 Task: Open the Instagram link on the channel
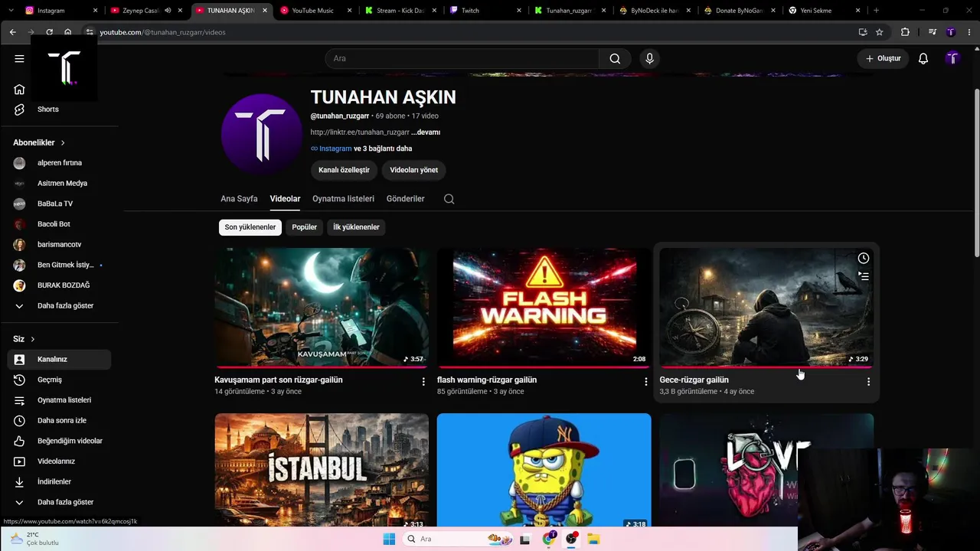point(335,148)
